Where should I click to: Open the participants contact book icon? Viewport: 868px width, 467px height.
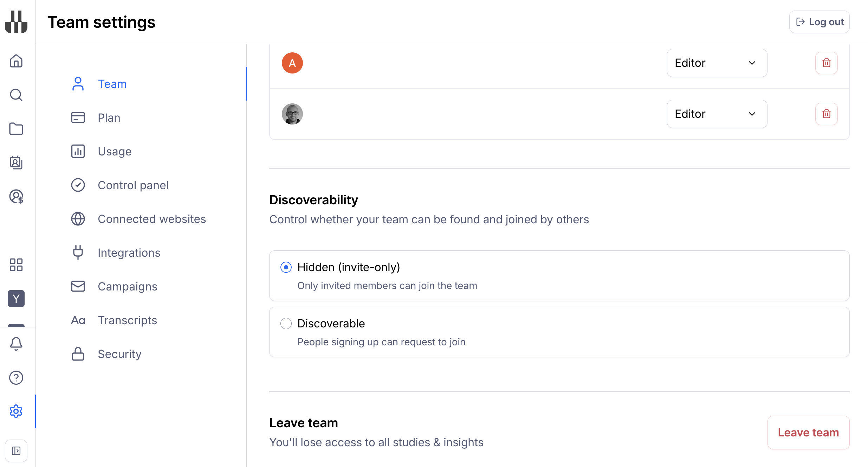16,162
